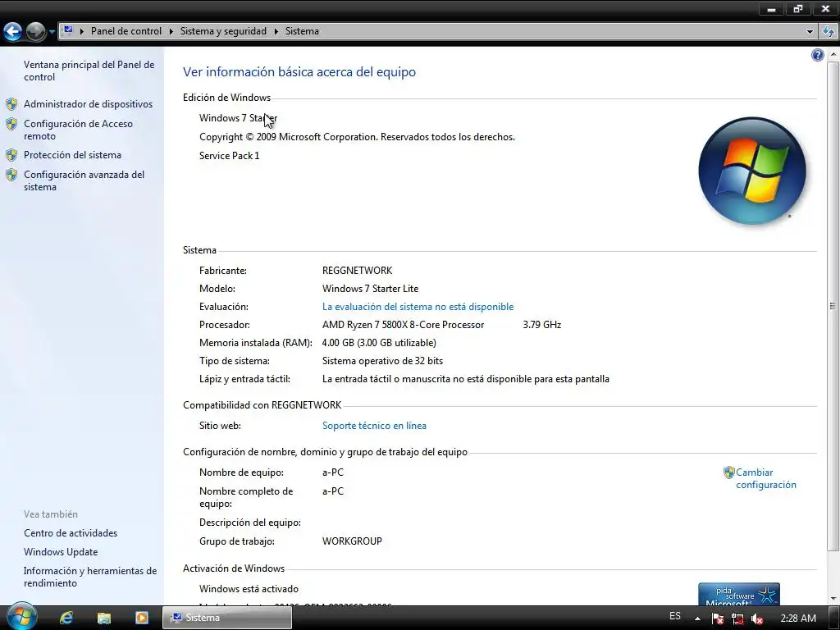The width and height of the screenshot is (840, 630).
Task: Select Sistema y seguridad breadcrumb
Action: (223, 31)
